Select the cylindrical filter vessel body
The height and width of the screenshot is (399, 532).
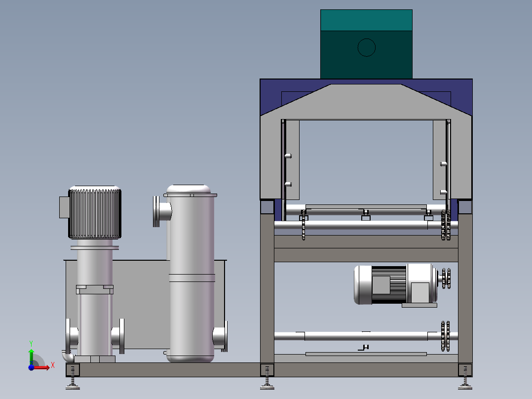click(191, 274)
